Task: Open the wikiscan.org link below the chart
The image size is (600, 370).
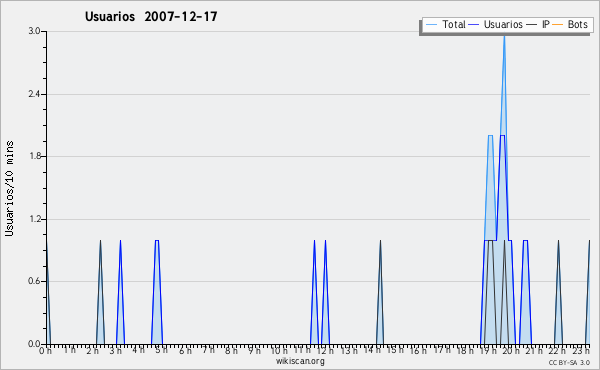Action: point(300,361)
